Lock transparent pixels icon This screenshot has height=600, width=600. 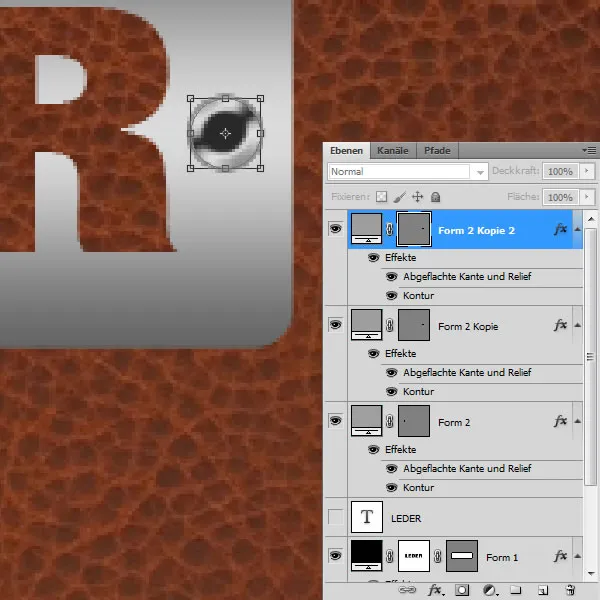[x=381, y=198]
